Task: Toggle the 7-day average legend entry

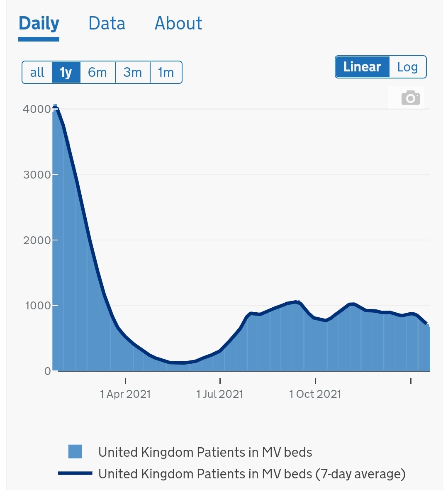Action: pyautogui.click(x=251, y=474)
